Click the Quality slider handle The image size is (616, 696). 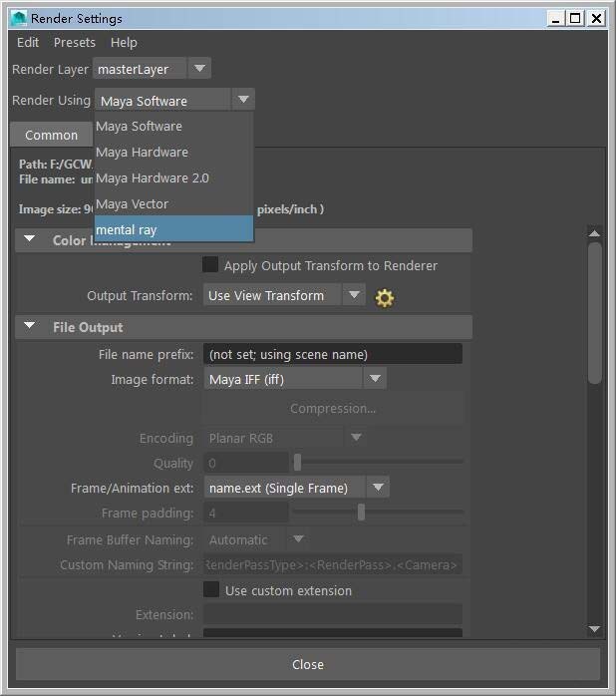point(297,463)
